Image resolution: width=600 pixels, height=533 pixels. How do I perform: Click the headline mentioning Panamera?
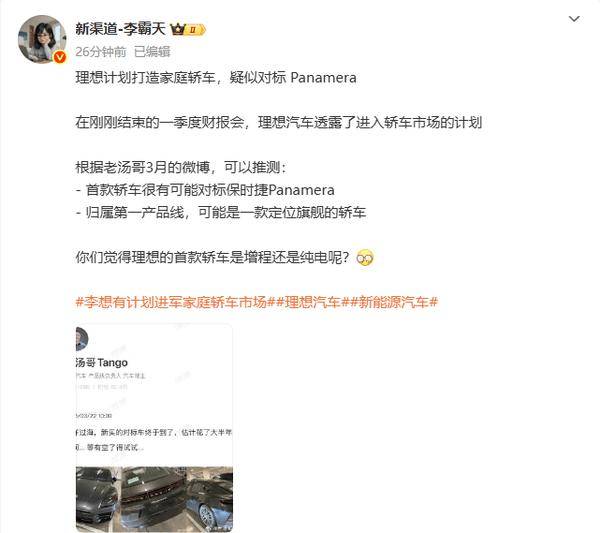coord(216,78)
